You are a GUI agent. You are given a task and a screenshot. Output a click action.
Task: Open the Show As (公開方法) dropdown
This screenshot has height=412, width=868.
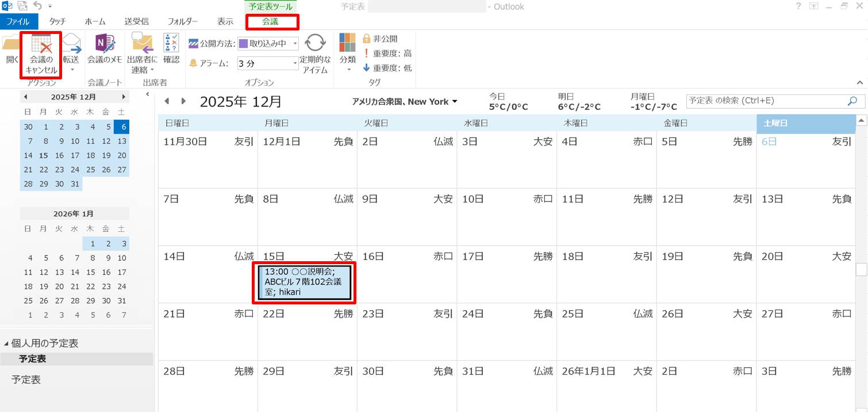[295, 44]
